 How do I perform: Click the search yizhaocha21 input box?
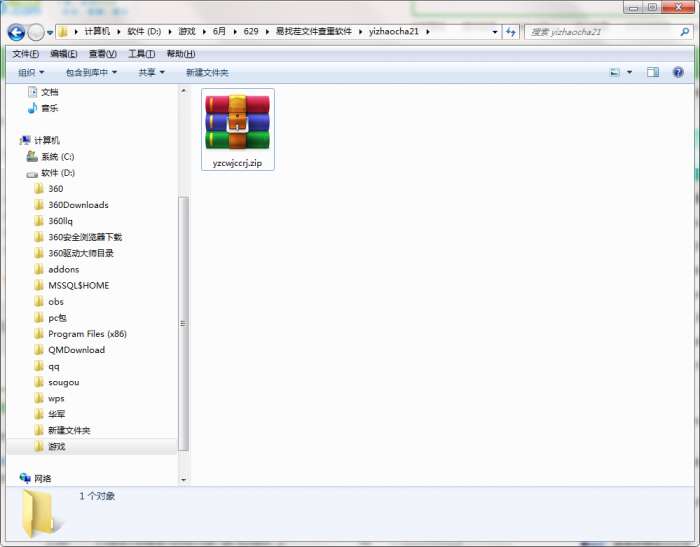[600, 32]
